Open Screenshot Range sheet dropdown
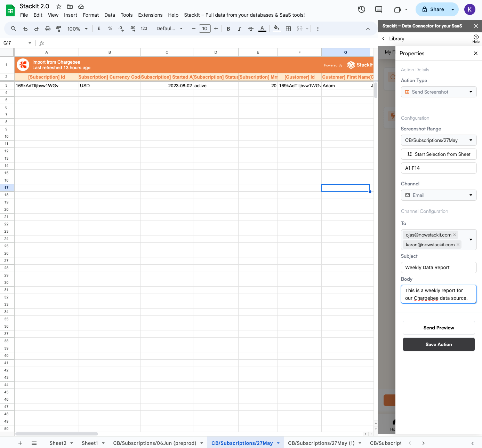The height and width of the screenshot is (448, 482). tap(439, 140)
